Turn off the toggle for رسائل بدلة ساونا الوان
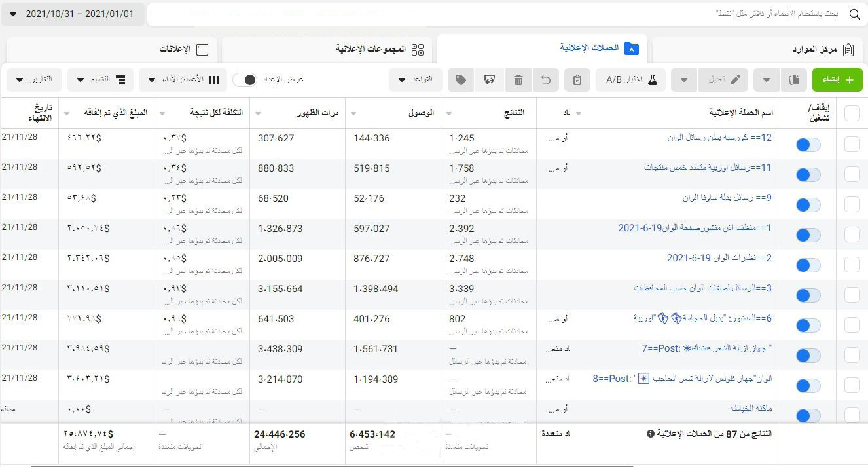Image resolution: width=868 pixels, height=467 pixels. tap(808, 204)
